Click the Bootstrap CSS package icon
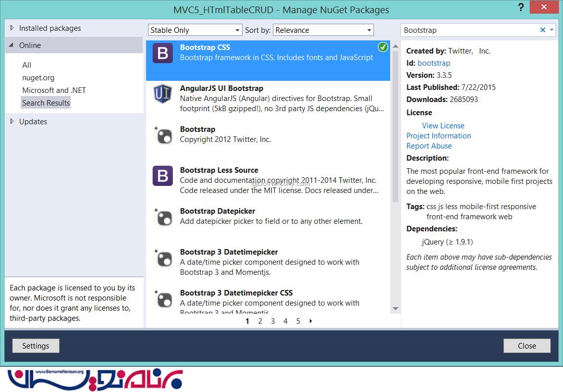This screenshot has height=392, width=563. [x=163, y=53]
